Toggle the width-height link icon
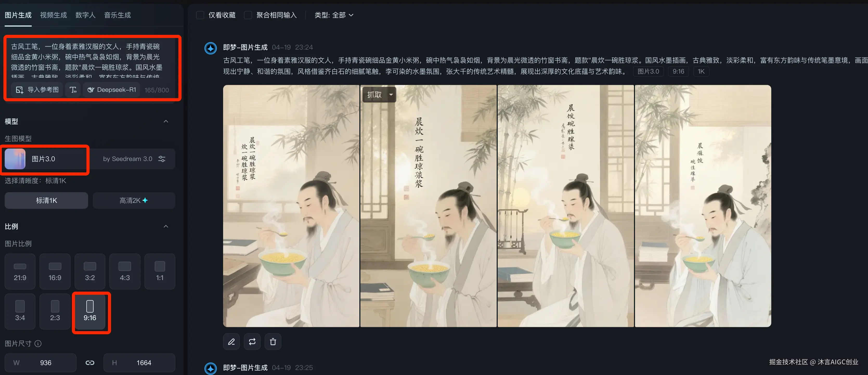The width and height of the screenshot is (868, 375). [90, 363]
